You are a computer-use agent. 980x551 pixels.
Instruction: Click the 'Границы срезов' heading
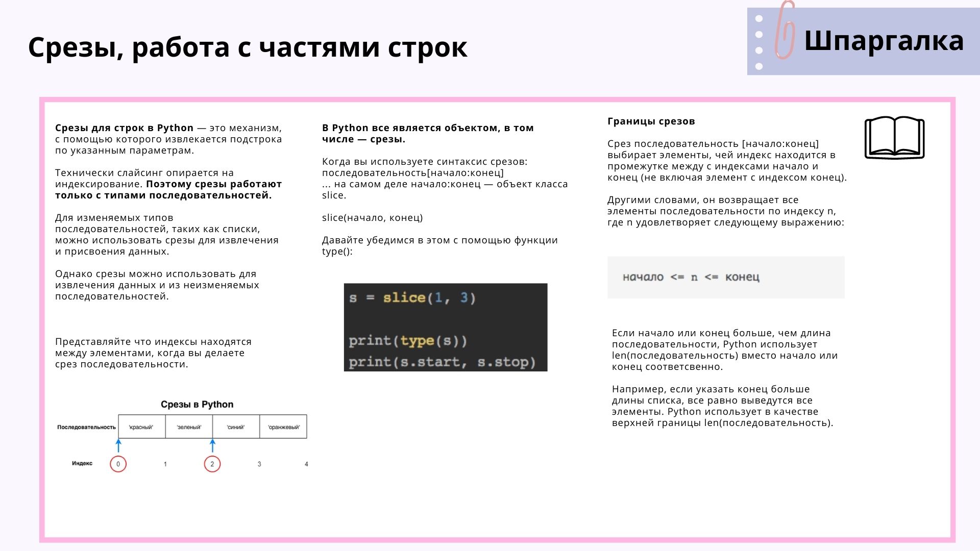(x=651, y=121)
